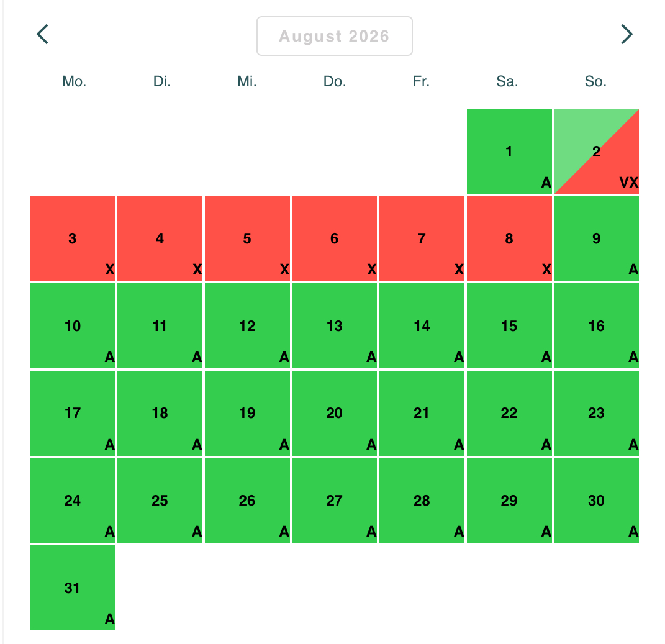This screenshot has width=665, height=644.
Task: Choose the last day, August 31
Action: (x=73, y=587)
